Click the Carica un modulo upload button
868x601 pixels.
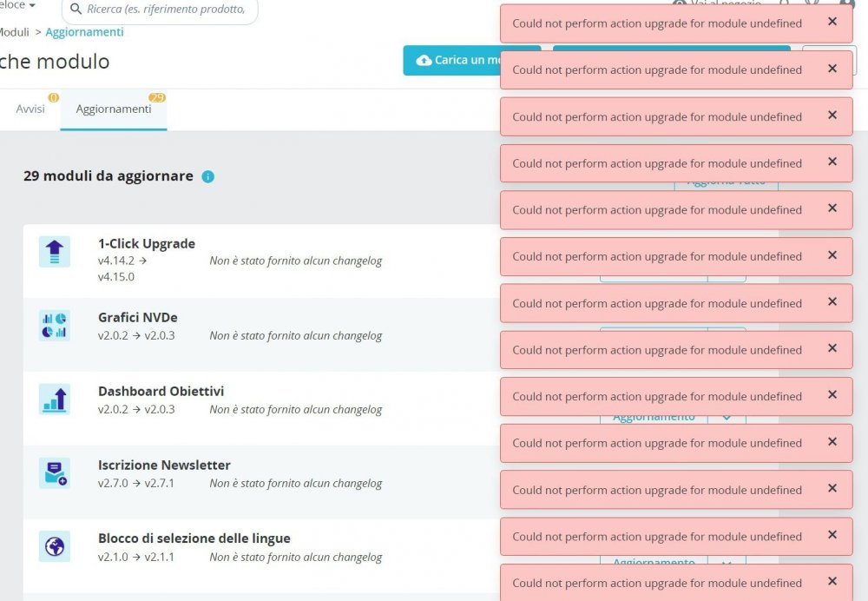(451, 60)
